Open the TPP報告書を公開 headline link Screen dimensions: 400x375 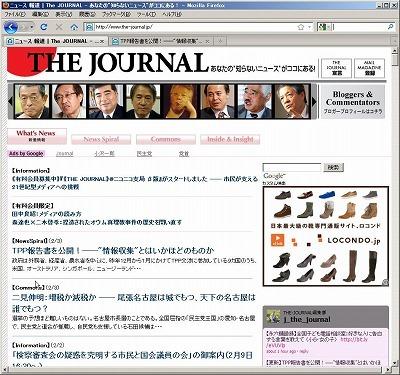point(113,250)
